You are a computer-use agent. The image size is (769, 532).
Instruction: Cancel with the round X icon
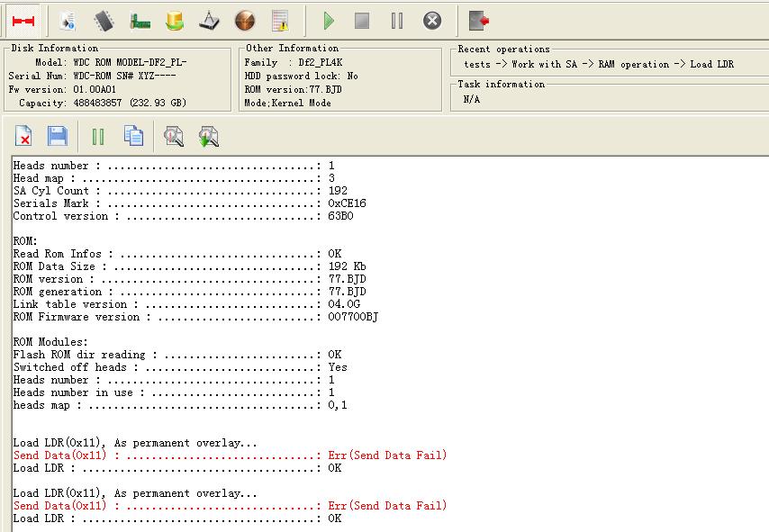pyautogui.click(x=432, y=21)
